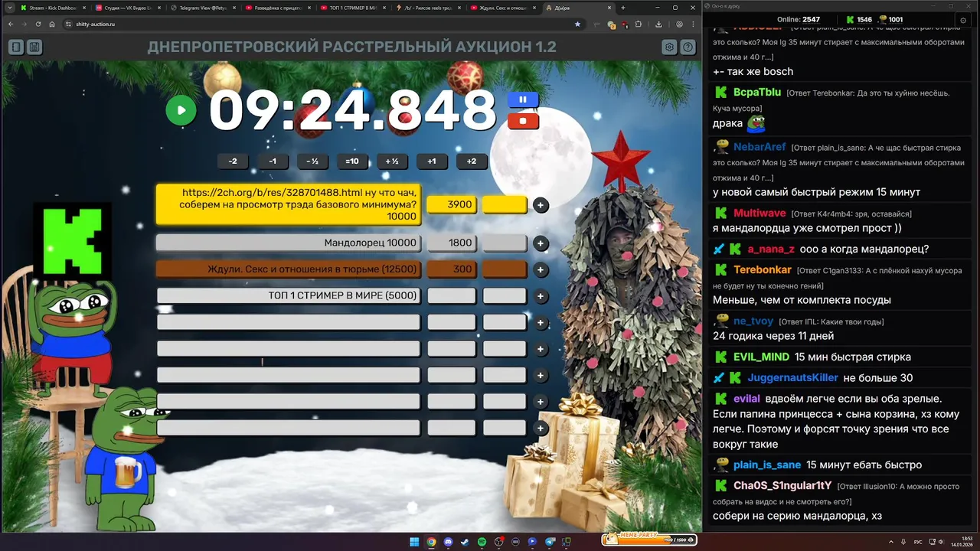The width and height of the screenshot is (980, 551).
Task: Switch to ТОП 1 СТРИМЕР В МИРЕ tab
Action: (352, 8)
